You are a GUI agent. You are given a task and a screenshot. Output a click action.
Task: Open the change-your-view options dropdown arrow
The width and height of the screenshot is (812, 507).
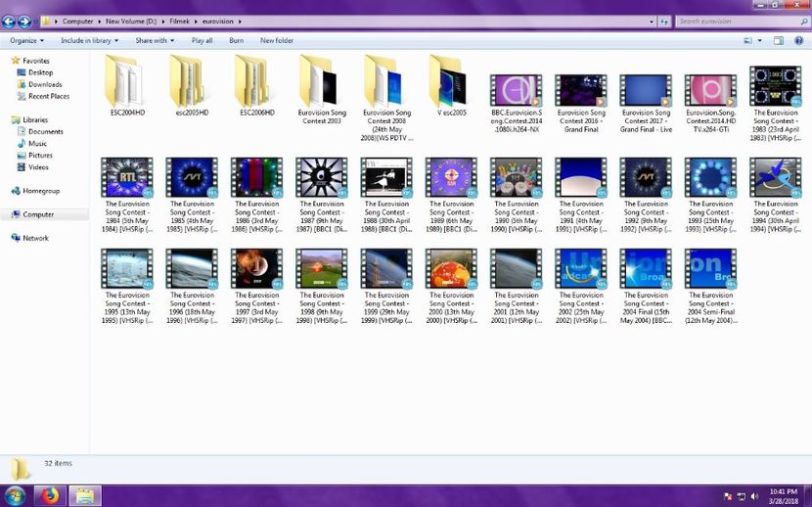(x=759, y=40)
